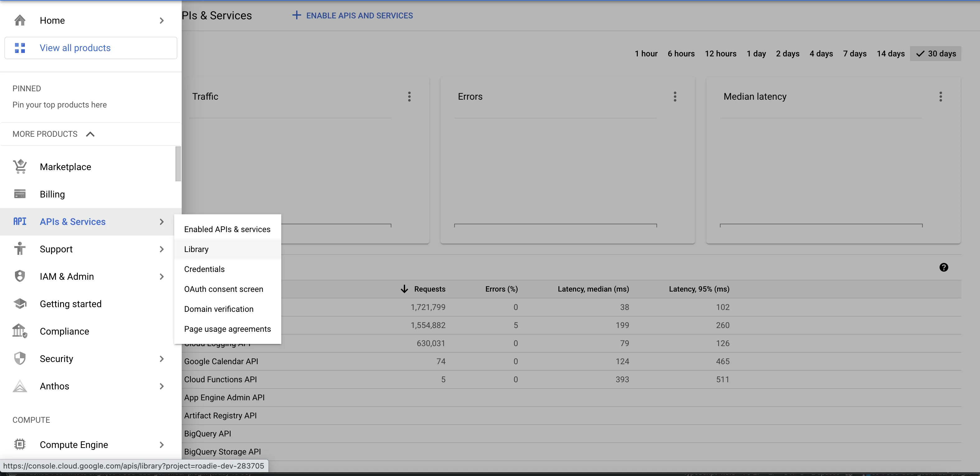Open Library from the APIs submenu
The image size is (980, 476).
click(x=196, y=249)
